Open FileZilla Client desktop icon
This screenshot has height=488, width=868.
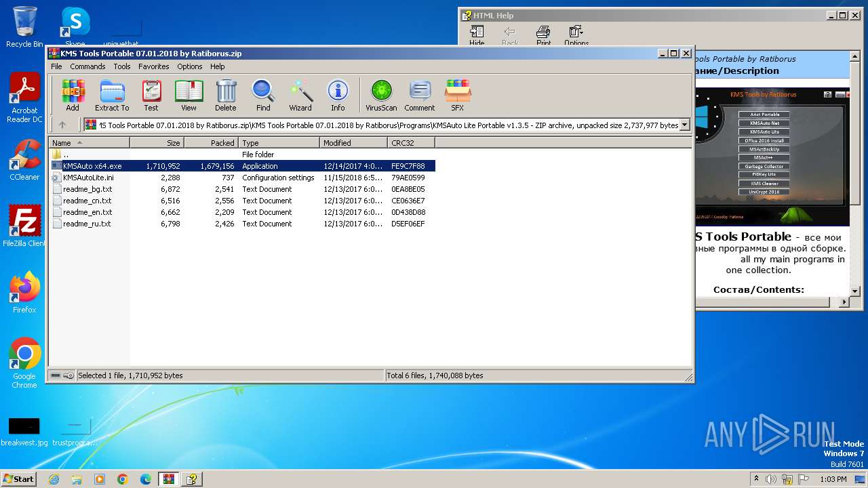(x=24, y=226)
